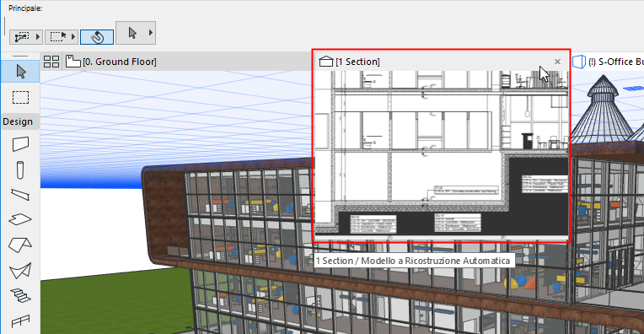The image size is (644, 334).
Task: Select the Beam tool under Design
Action: pos(20,195)
